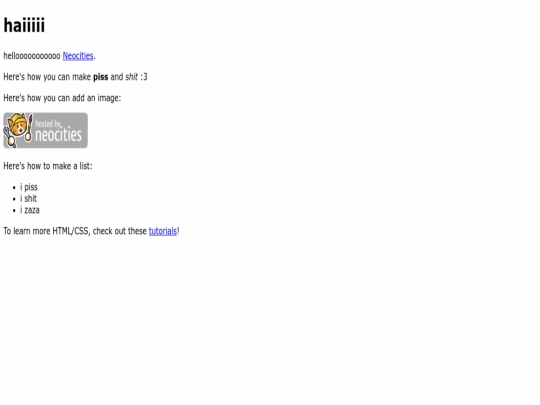Viewport: 540px width, 405px height.
Task: Click the ':3' emoticon text
Action: click(x=144, y=77)
